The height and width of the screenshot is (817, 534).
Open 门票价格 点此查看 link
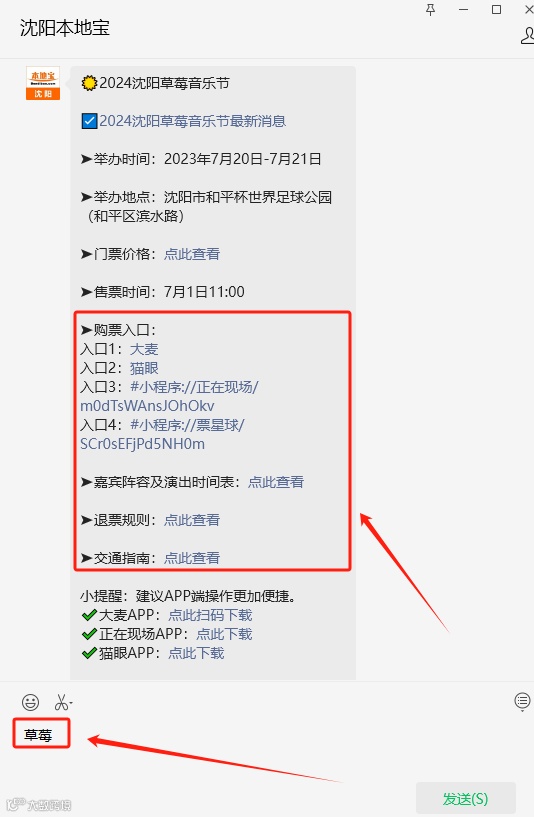[x=192, y=254]
